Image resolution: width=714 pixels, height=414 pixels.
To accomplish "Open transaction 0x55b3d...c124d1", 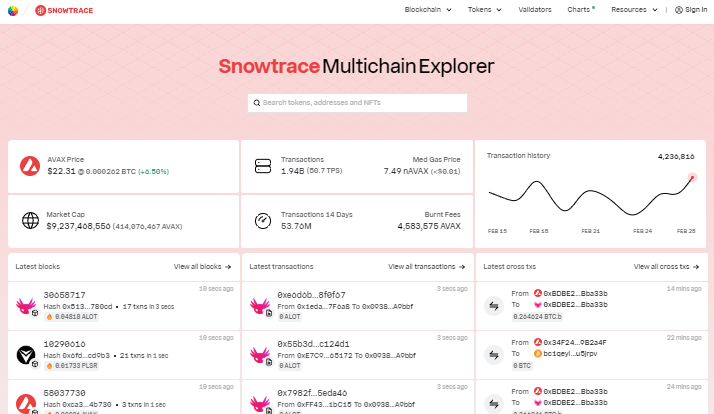I will pos(313,344).
